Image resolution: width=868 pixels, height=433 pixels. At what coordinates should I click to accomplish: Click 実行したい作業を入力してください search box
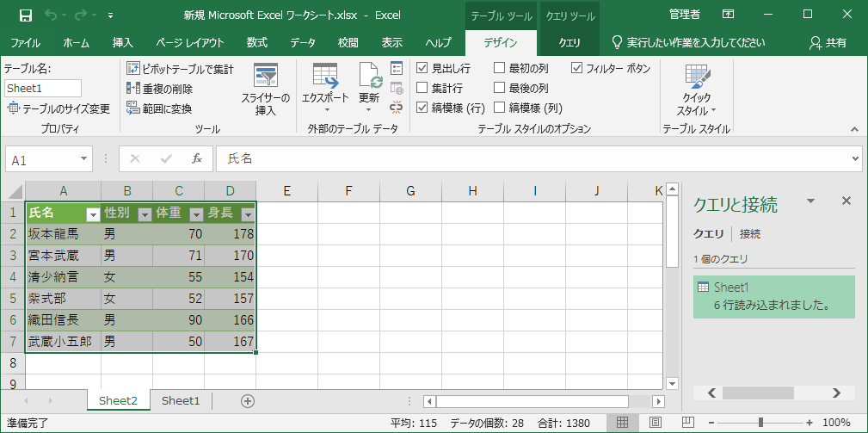tap(689, 43)
